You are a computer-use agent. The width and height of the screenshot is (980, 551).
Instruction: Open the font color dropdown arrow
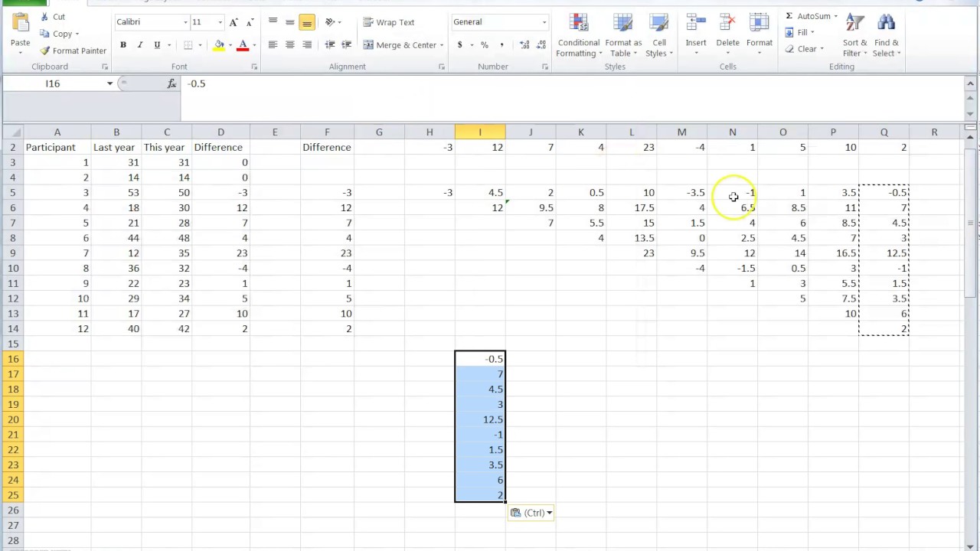pos(253,45)
